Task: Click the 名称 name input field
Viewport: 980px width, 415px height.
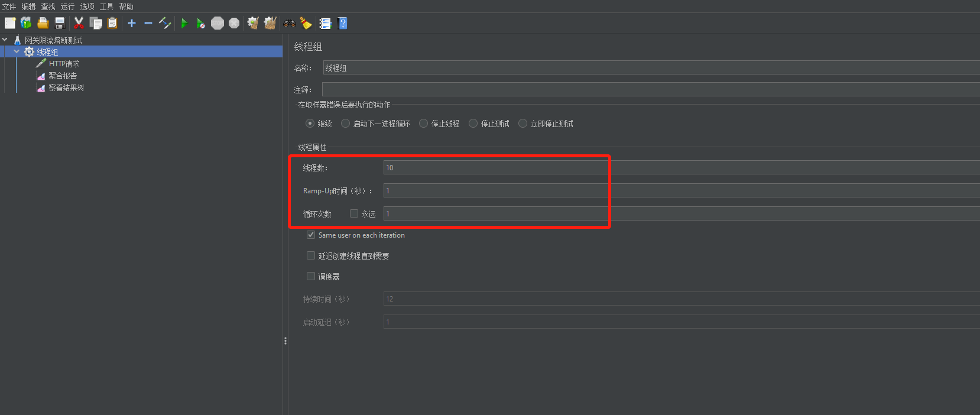Action: click(651, 67)
